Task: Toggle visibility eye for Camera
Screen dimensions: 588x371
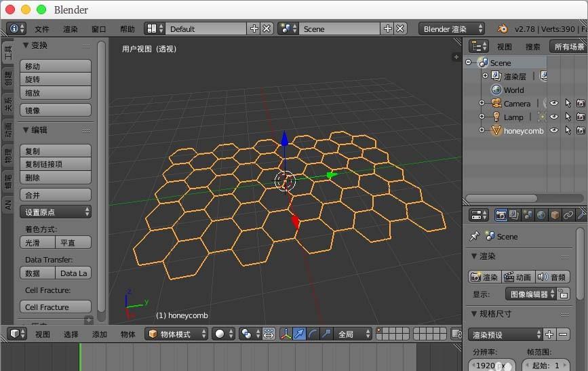Action: click(x=554, y=103)
